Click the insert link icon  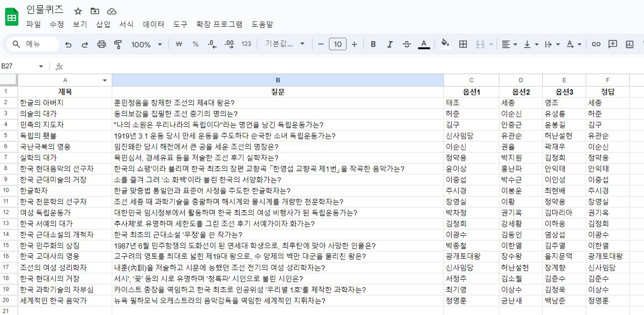point(596,44)
